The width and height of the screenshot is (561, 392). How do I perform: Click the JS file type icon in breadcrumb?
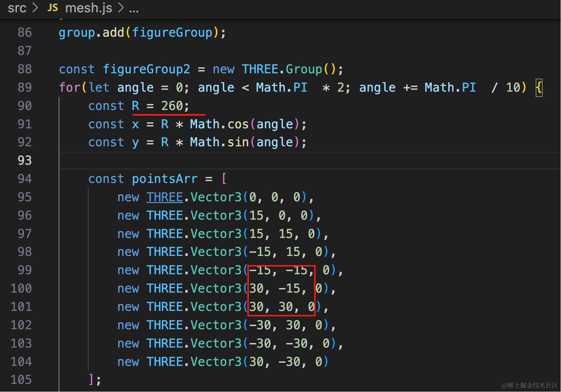click(x=53, y=8)
